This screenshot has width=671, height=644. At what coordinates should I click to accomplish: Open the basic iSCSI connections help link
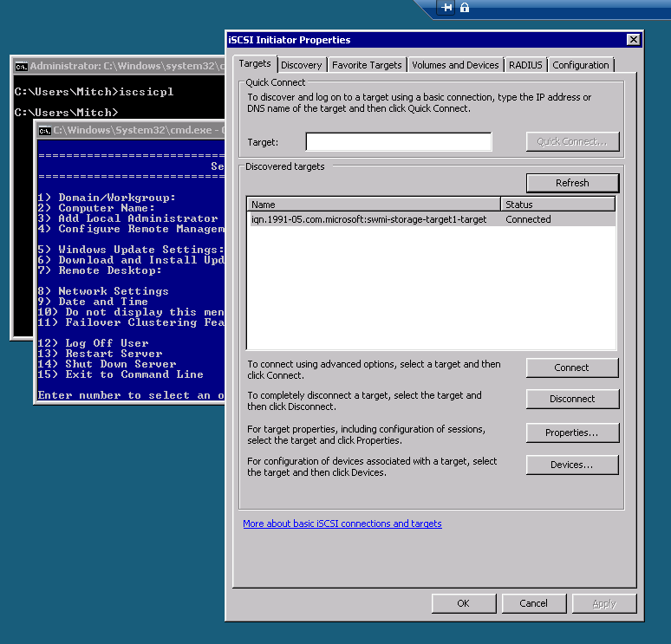[x=342, y=524]
